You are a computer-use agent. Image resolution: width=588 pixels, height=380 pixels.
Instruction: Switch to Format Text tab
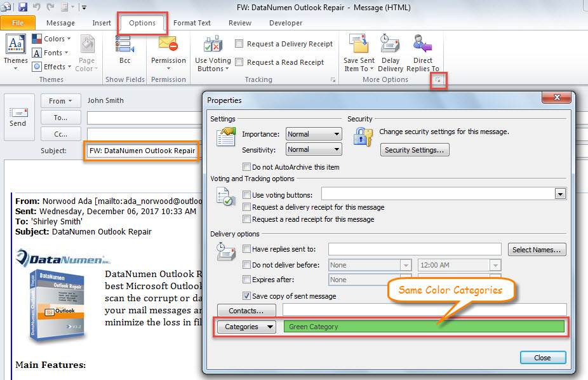click(192, 23)
